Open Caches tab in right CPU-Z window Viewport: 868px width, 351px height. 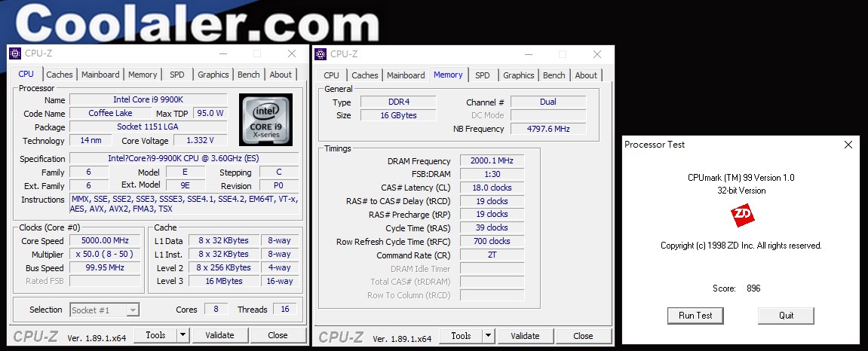pos(365,75)
